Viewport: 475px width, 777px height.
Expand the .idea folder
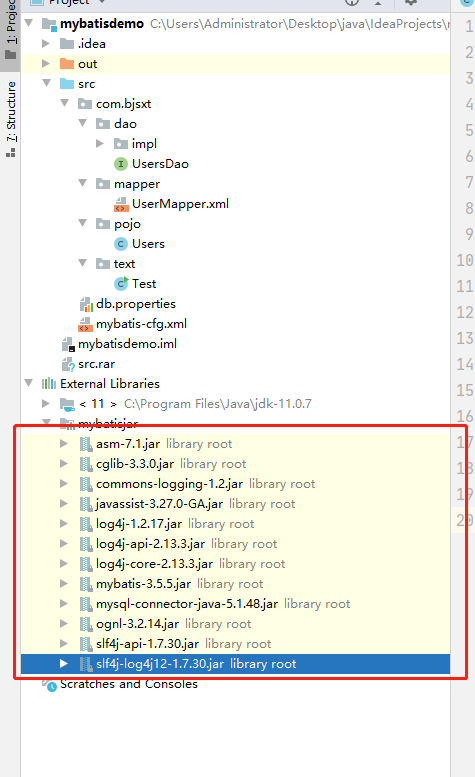tap(46, 44)
